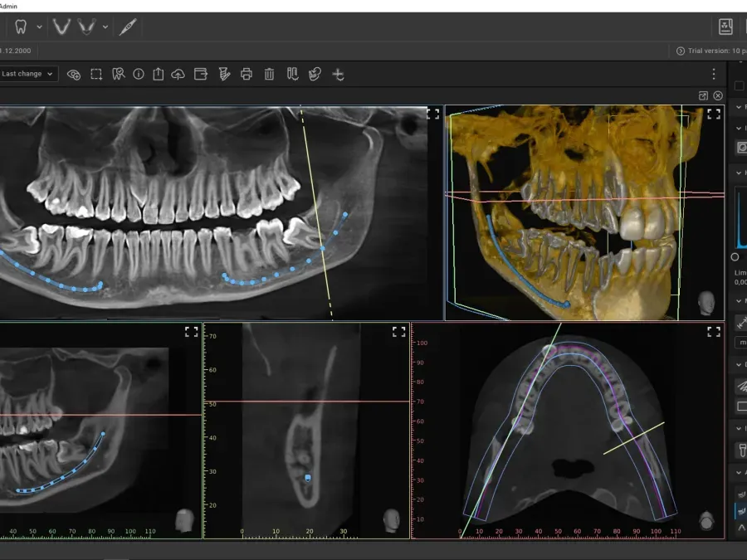Select the distance measurement tool in right panel
Viewport: 747px width, 560px height.
click(x=741, y=323)
